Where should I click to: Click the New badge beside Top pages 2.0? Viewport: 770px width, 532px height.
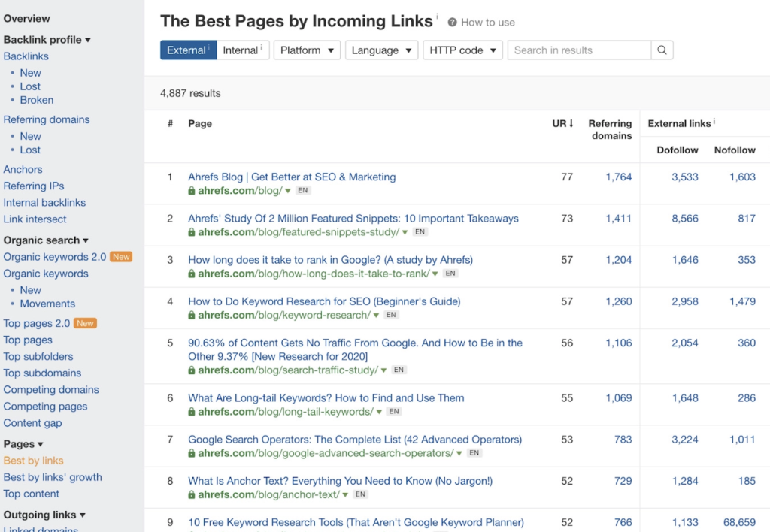point(85,323)
